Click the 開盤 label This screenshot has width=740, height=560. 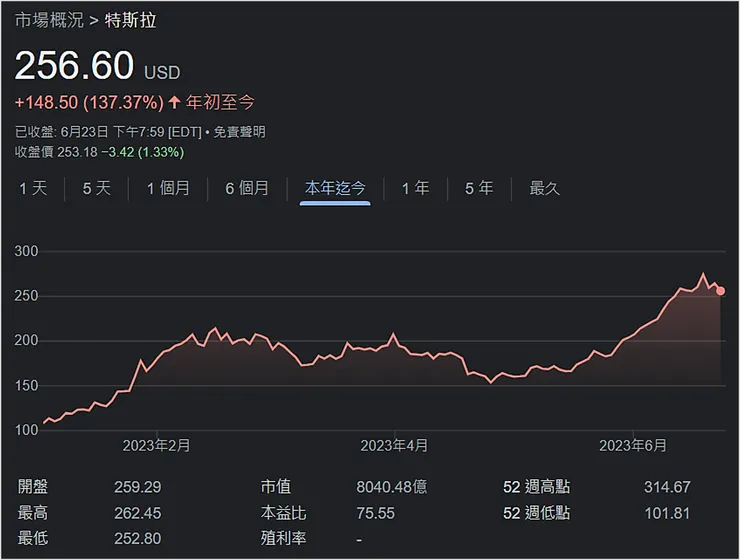[x=33, y=487]
